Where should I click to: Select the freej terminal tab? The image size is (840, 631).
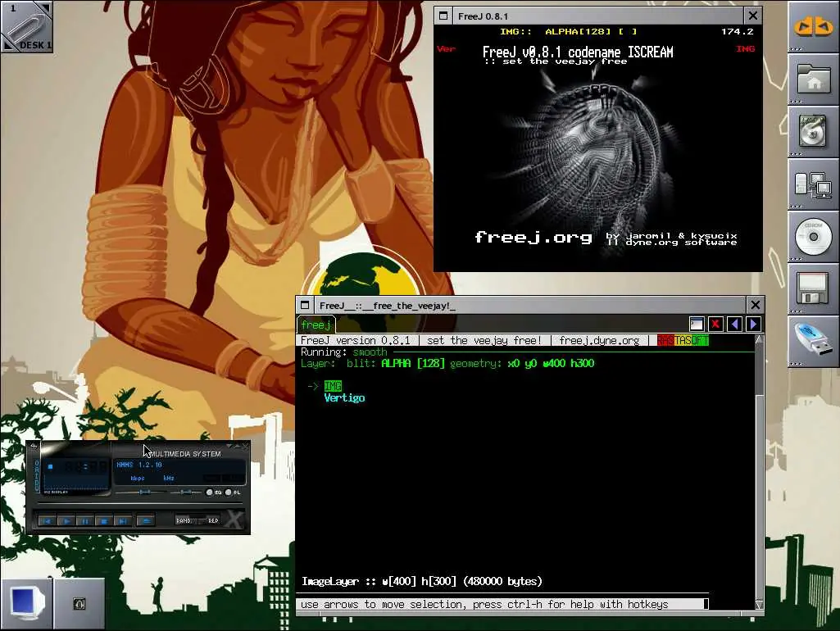[316, 325]
